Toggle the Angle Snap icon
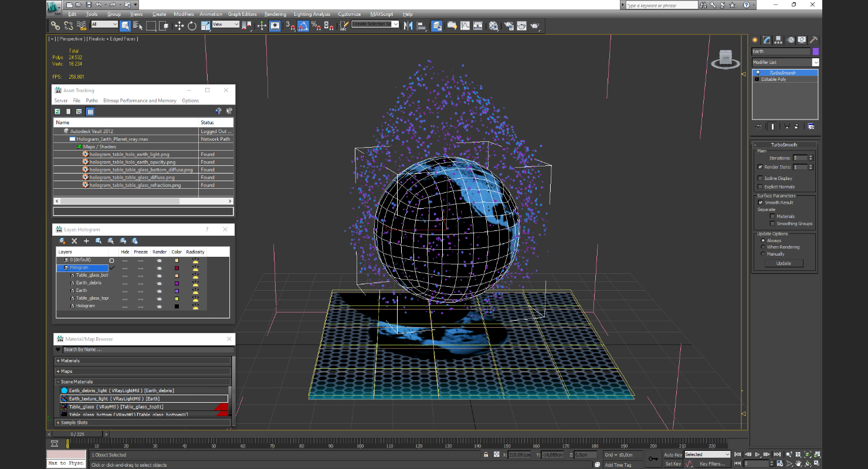Screen dimensions: 868x469 303,26
